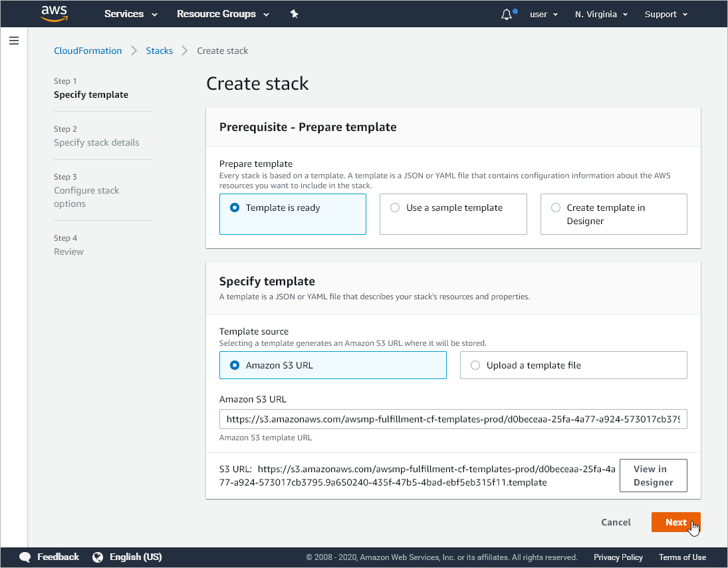This screenshot has width=728, height=568.
Task: Select the Template is ready option
Action: coord(235,208)
